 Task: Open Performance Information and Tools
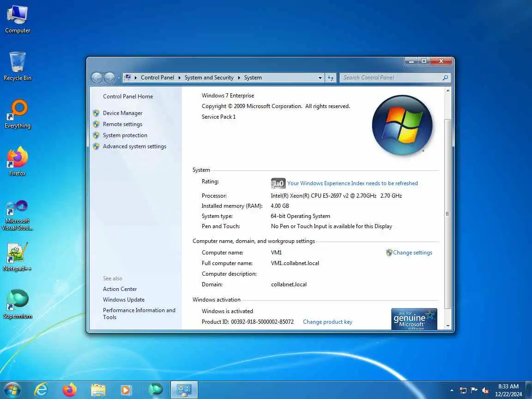(139, 314)
